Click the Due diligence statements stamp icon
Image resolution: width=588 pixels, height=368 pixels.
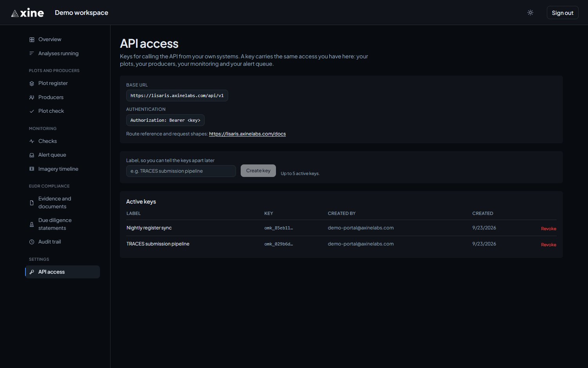click(x=32, y=224)
